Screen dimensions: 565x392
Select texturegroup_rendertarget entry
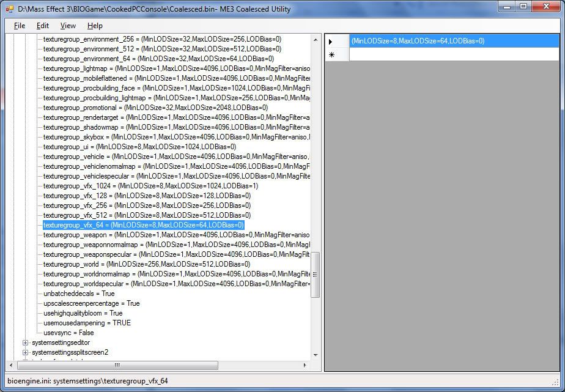(x=177, y=117)
